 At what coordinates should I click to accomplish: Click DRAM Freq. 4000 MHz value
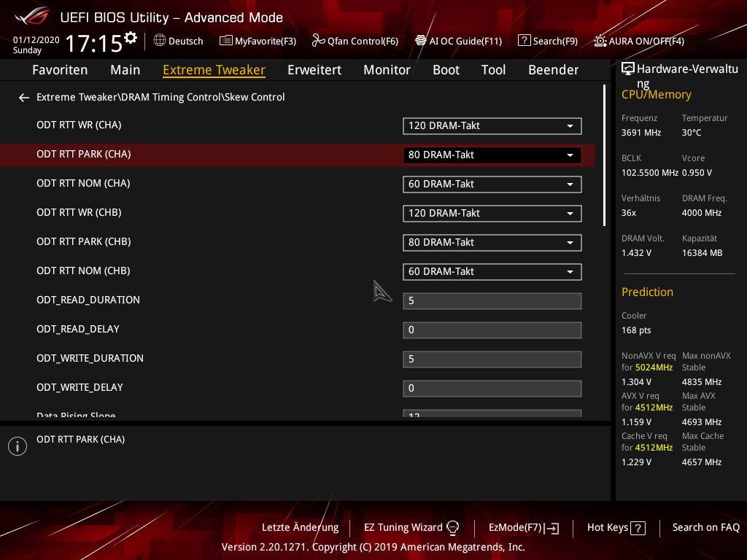[x=701, y=213]
